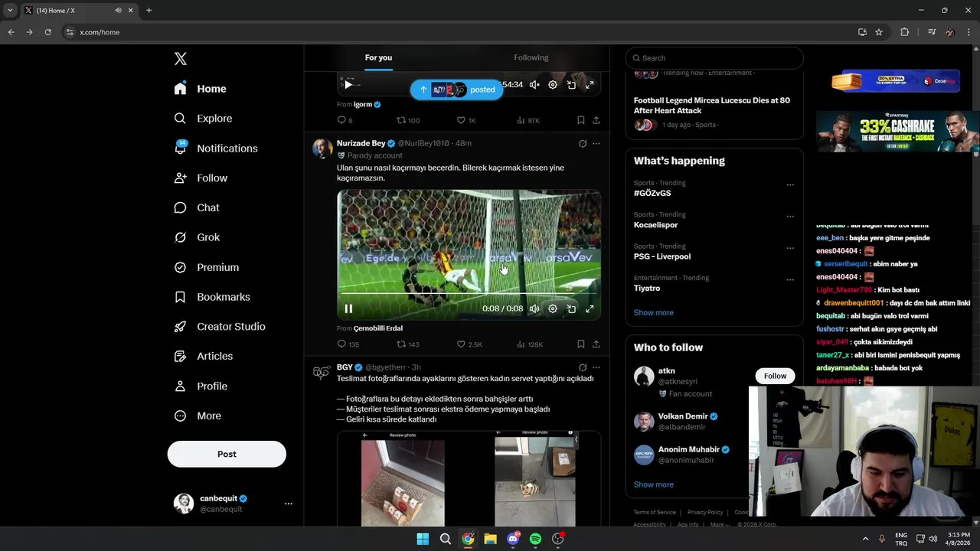
Task: Open Mircea Lucescu news headline
Action: coord(712,106)
